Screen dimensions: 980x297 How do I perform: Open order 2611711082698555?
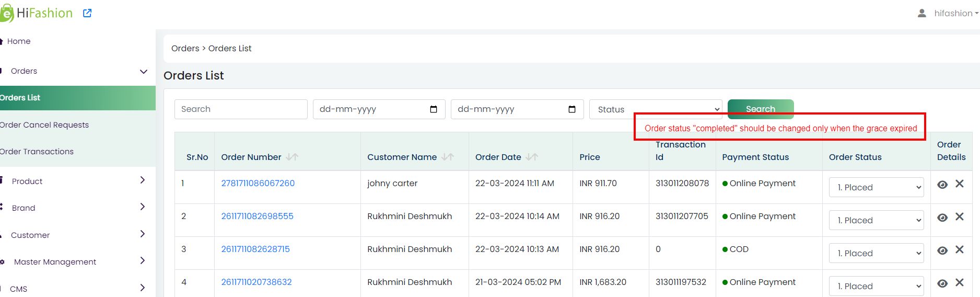point(258,216)
